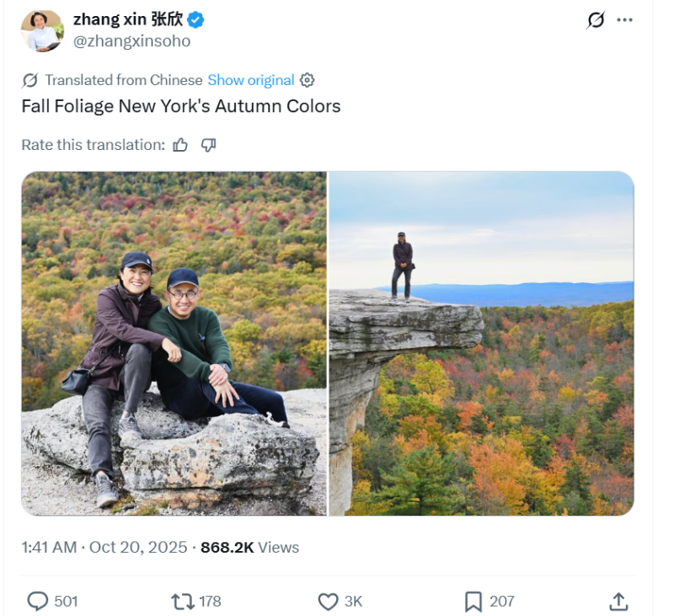This screenshot has width=674, height=616.
Task: Open the left photo of couple on rock
Action: 174,343
